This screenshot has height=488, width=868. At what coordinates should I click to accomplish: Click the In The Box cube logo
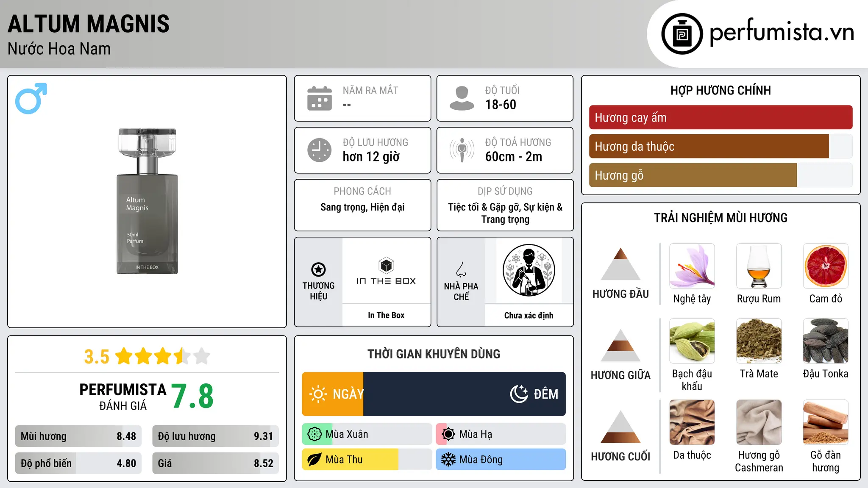tap(386, 266)
